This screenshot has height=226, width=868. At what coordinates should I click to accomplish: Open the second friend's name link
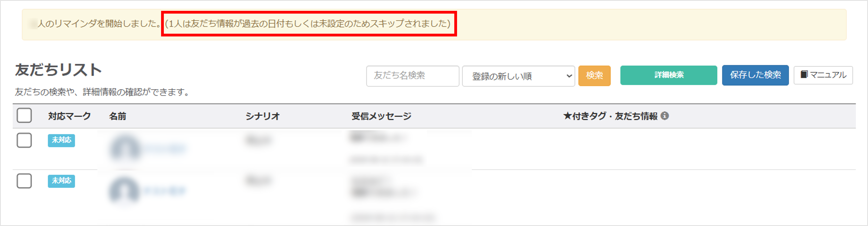tap(164, 191)
